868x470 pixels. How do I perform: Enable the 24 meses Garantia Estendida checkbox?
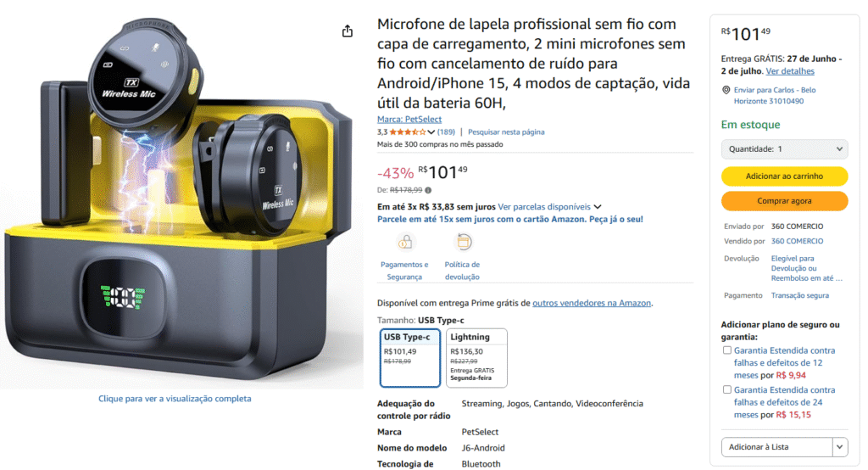point(726,389)
